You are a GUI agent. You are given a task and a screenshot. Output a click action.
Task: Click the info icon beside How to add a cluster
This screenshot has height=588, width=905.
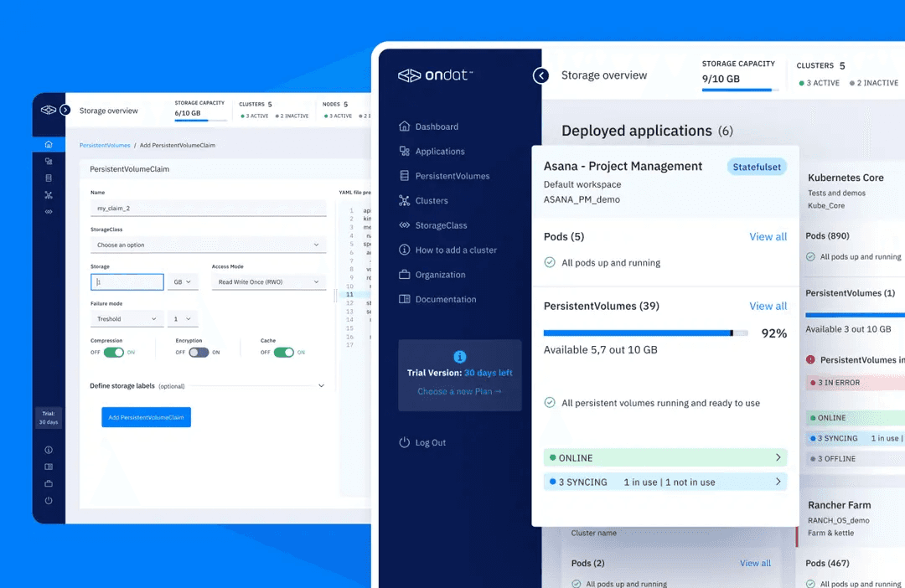(404, 250)
